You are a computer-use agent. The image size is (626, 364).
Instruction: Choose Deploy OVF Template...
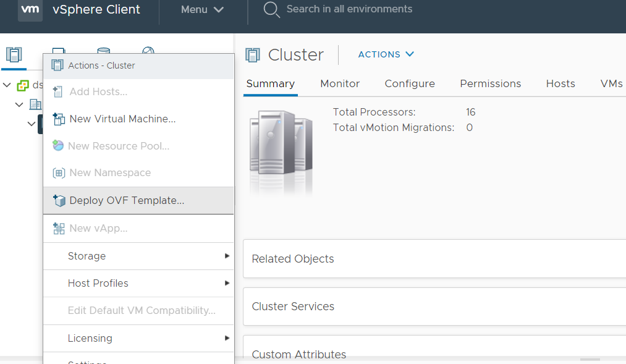(x=138, y=200)
